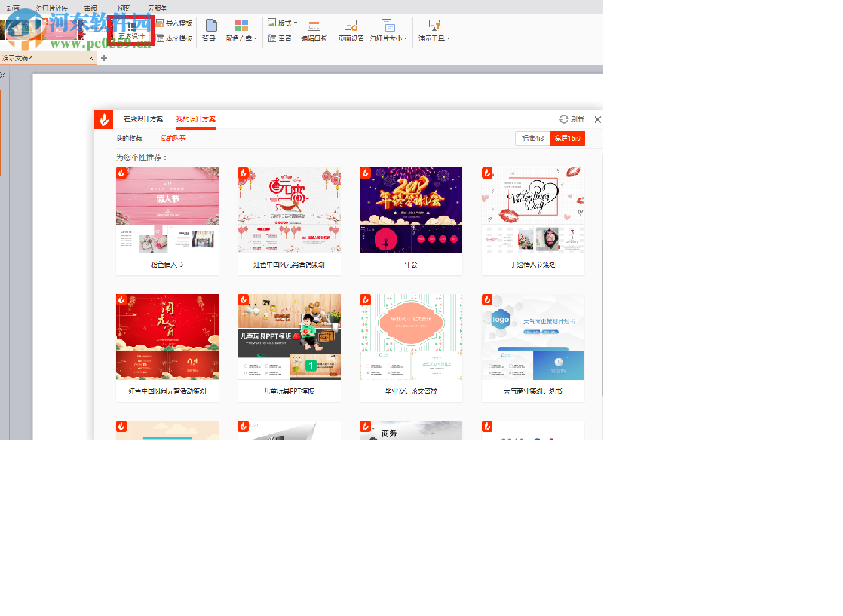Screen dimensions: 843x616
Task: Select the 标准4:3 aspect ratio option
Action: click(534, 139)
